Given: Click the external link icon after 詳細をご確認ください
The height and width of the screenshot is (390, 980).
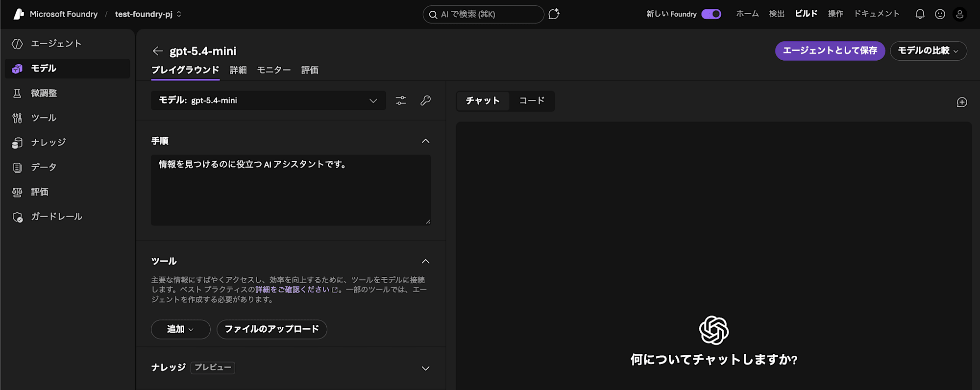Looking at the screenshot, I should pos(335,290).
